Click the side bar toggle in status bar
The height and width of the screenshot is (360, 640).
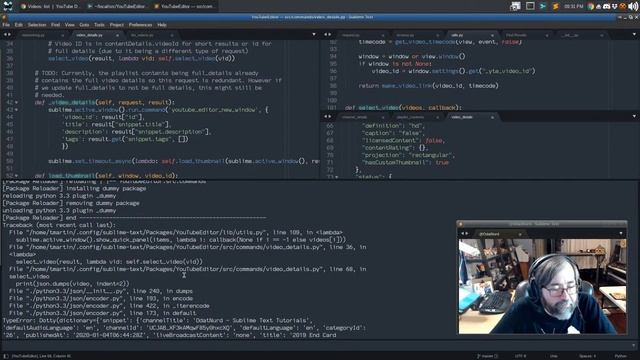[6, 356]
